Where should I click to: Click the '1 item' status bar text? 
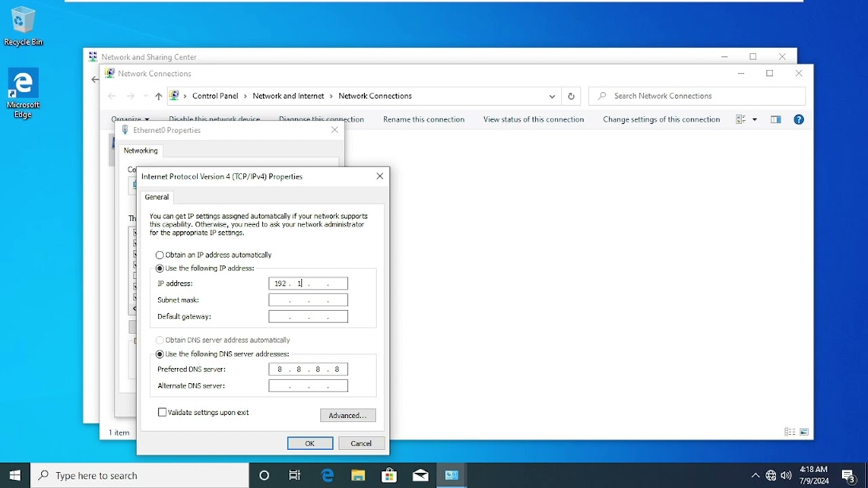point(119,432)
